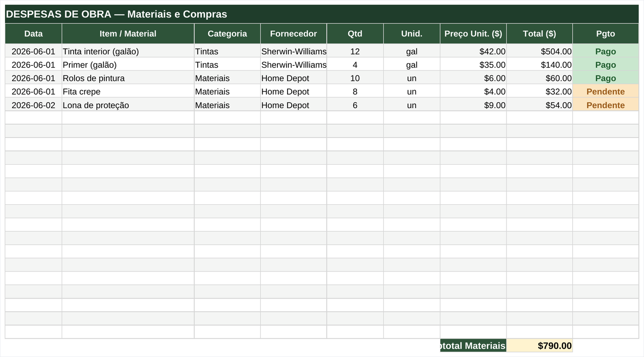Click the 'gal' unit in Tinta interior row

(x=412, y=51)
